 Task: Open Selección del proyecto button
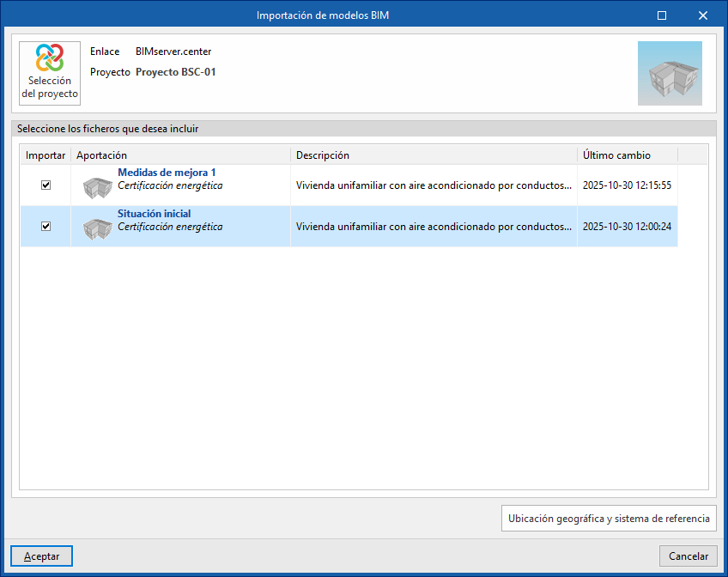[x=50, y=73]
